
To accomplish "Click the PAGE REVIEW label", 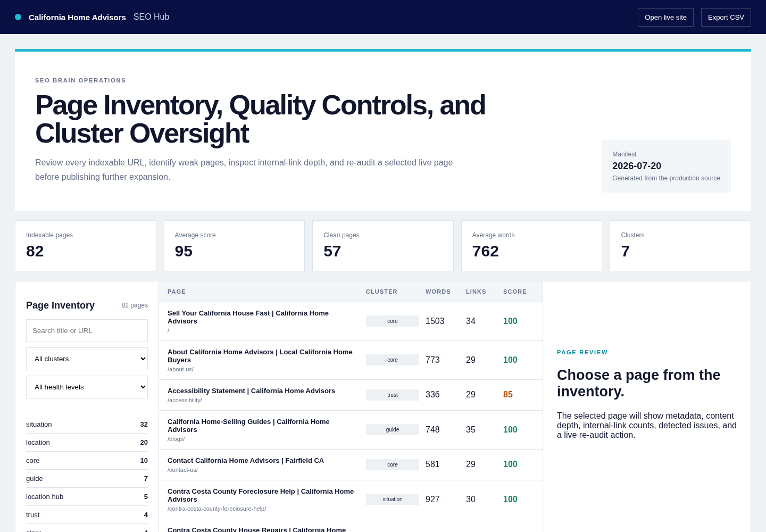I will pos(582,352).
